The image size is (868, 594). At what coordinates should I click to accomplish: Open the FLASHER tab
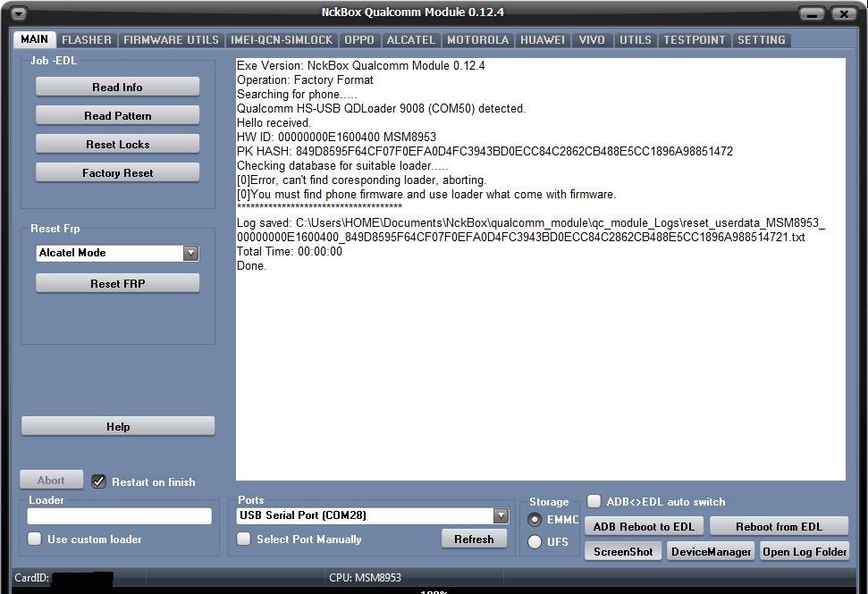pyautogui.click(x=87, y=40)
